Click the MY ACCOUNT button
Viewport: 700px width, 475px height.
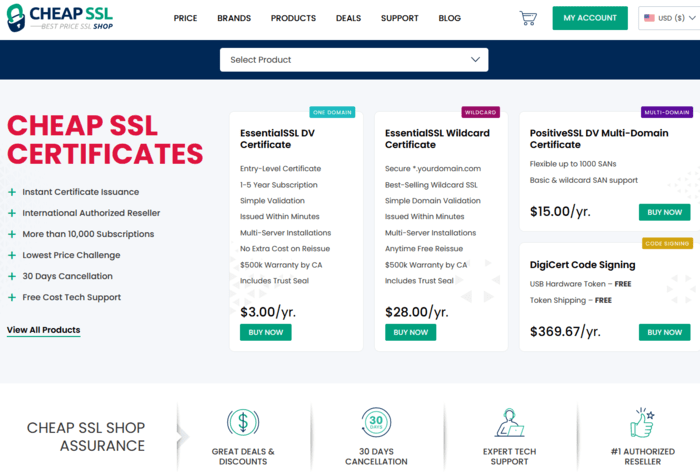pyautogui.click(x=590, y=18)
